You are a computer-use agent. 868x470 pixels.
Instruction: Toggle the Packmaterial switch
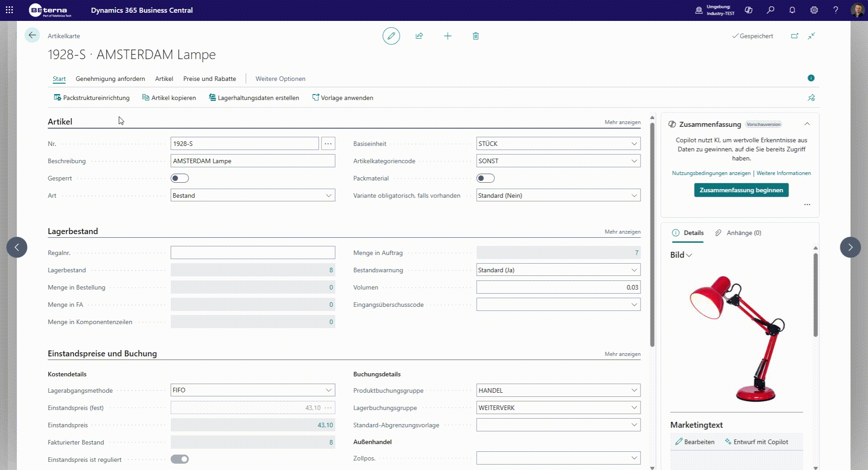(x=485, y=178)
